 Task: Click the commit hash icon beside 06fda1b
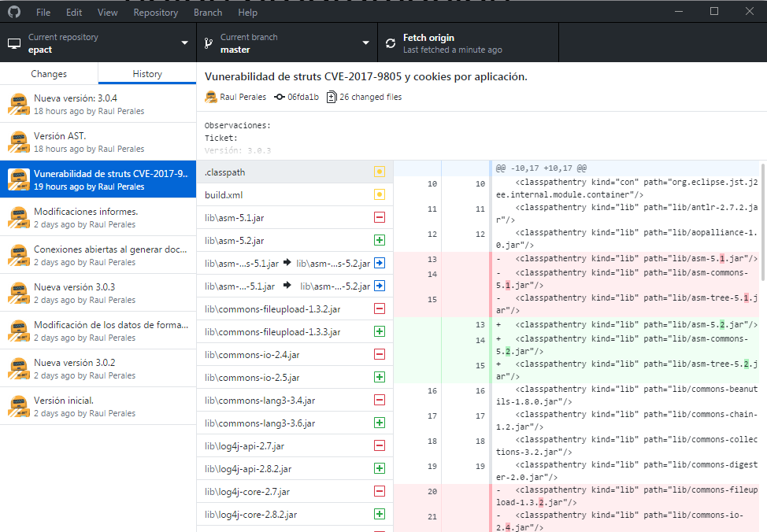click(x=279, y=97)
